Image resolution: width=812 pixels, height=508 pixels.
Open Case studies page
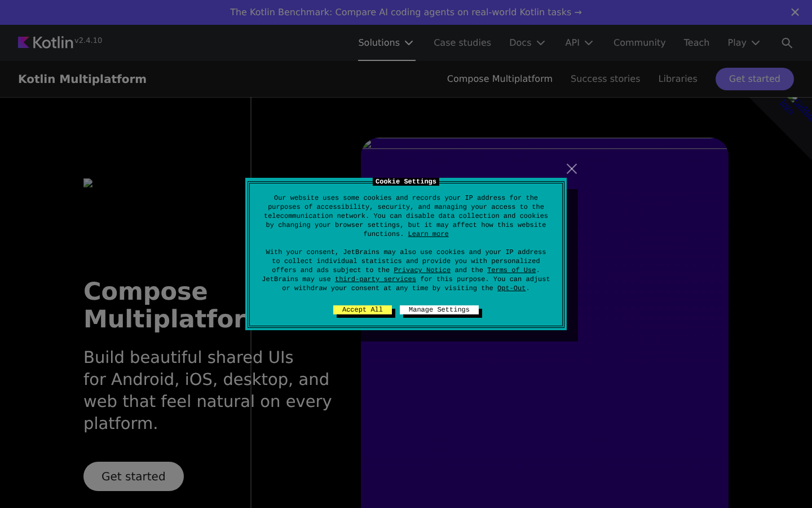pyautogui.click(x=462, y=43)
